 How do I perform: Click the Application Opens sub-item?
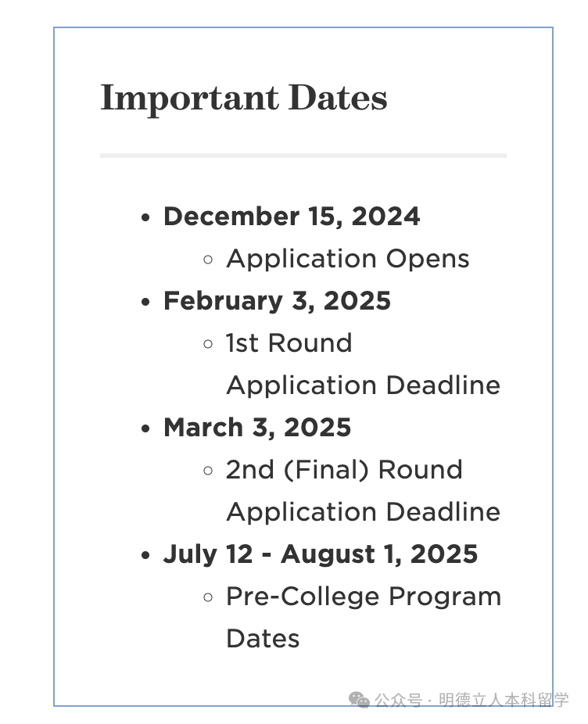[x=348, y=259]
